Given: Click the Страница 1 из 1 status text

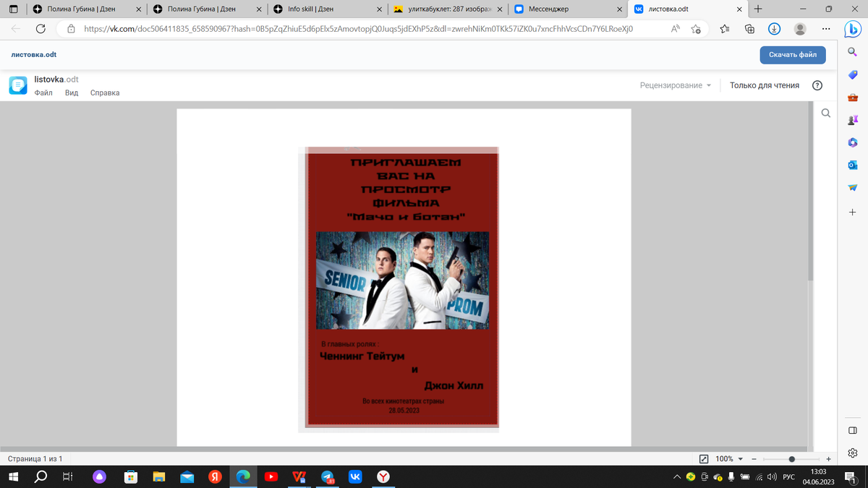Looking at the screenshot, I should click(x=35, y=459).
